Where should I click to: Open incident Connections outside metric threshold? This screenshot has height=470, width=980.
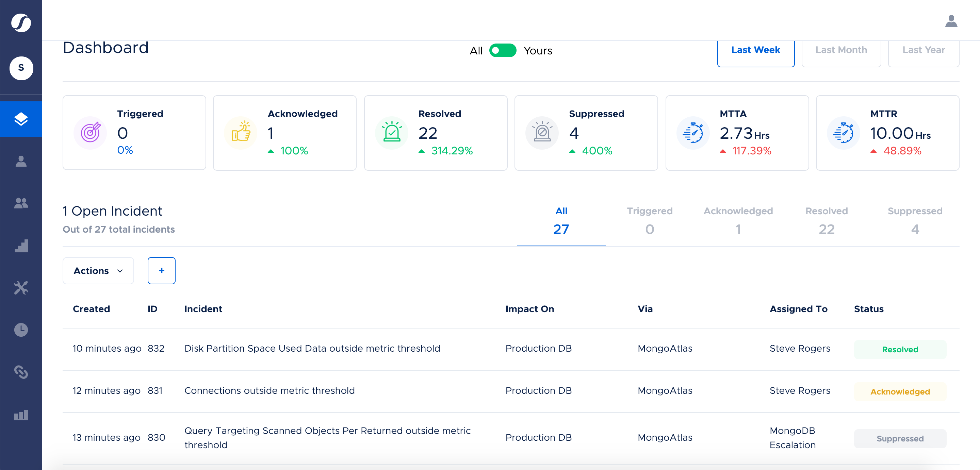click(x=270, y=390)
